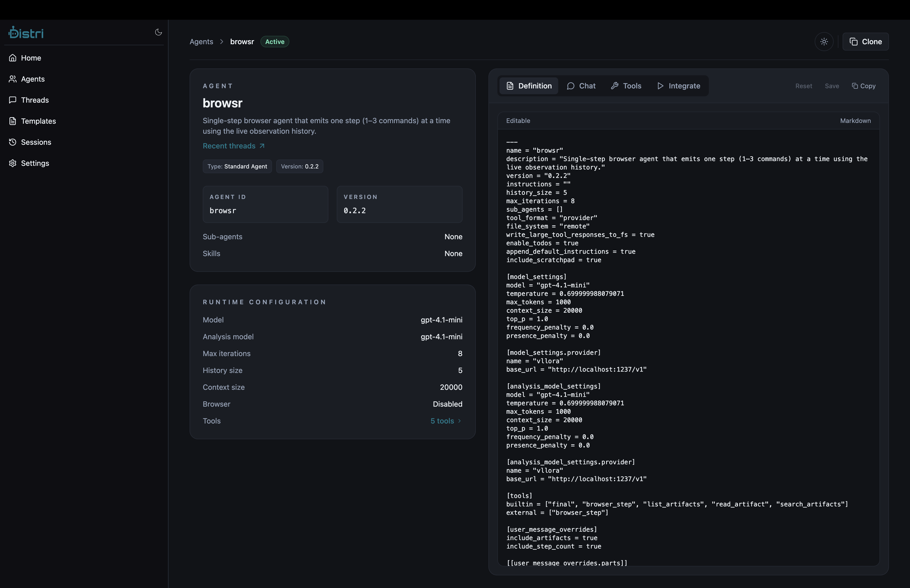Open the Integrate tab
The width and height of the screenshot is (910, 588).
coord(679,86)
